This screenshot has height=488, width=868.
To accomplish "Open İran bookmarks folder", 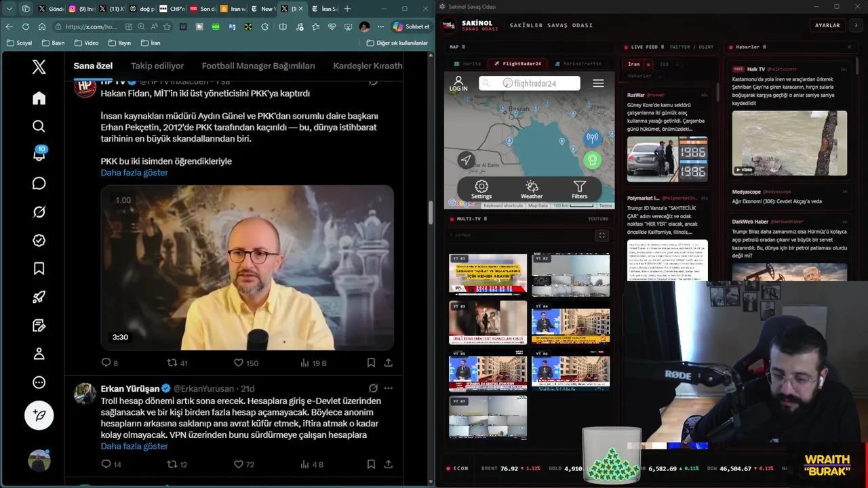I will pos(151,43).
